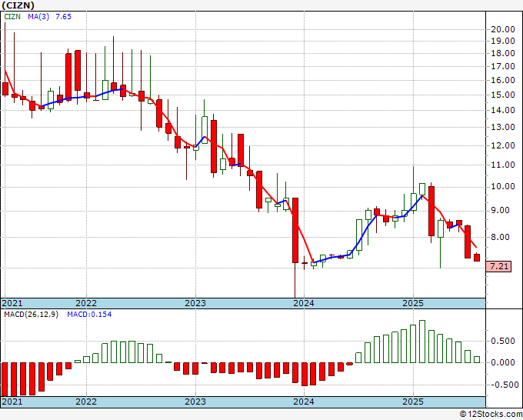Screen dimensions: 523x420
Task: Click 2025 on the MACD panel timeline
Action: (413, 402)
